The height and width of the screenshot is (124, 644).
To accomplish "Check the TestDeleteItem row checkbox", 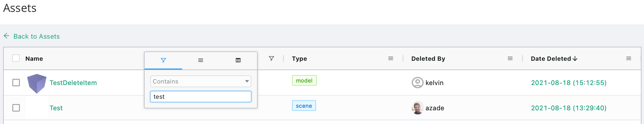I will (x=16, y=83).
